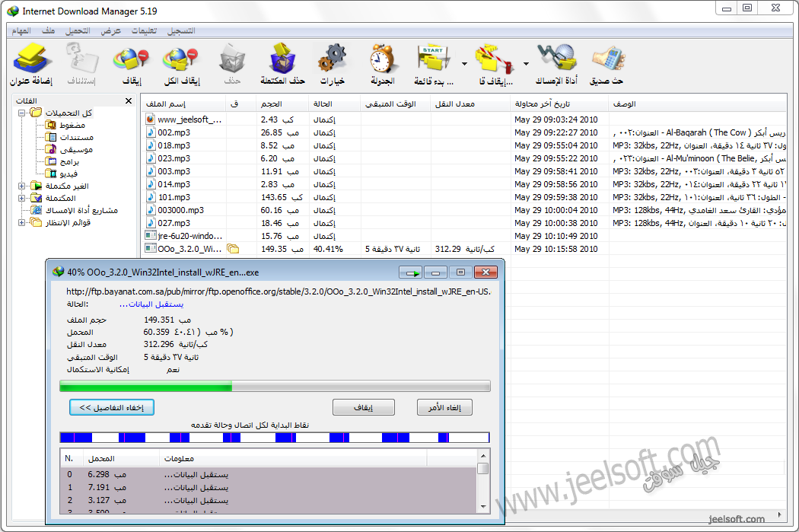
Task: Sort by Last Try Date column header
Action: (559, 104)
